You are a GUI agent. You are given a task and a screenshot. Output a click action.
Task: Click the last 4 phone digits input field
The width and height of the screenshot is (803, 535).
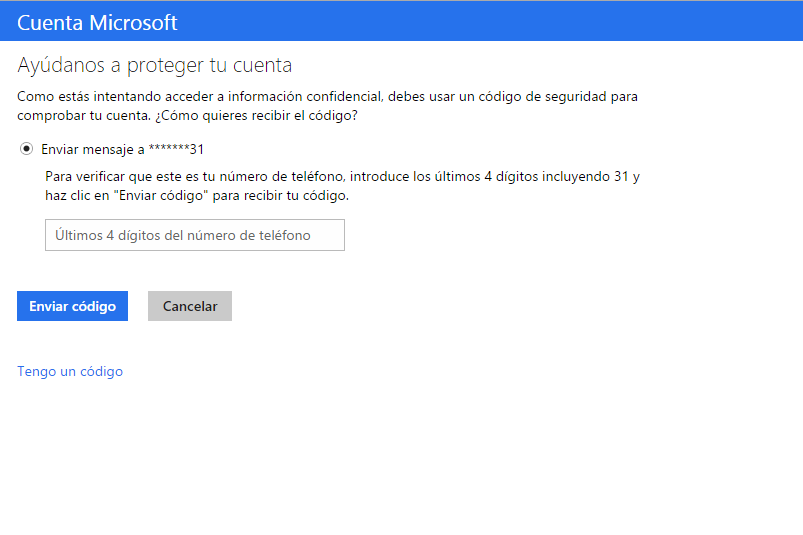[x=195, y=235]
